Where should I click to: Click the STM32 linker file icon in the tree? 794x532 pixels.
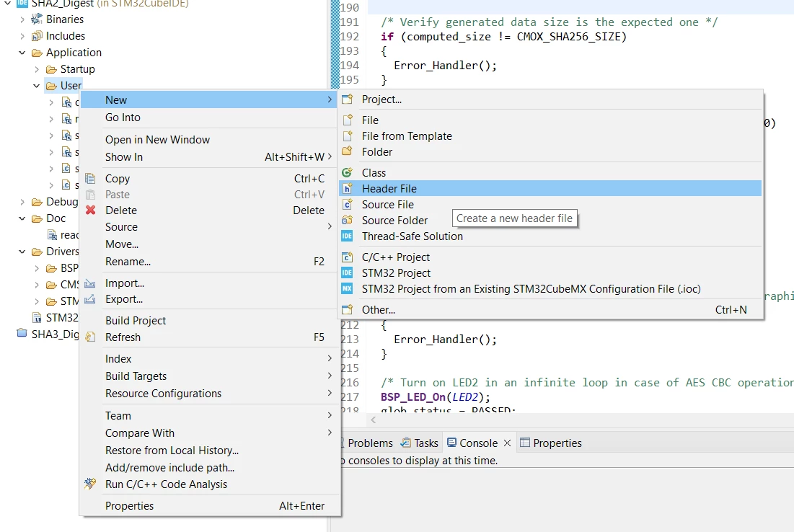(x=37, y=317)
